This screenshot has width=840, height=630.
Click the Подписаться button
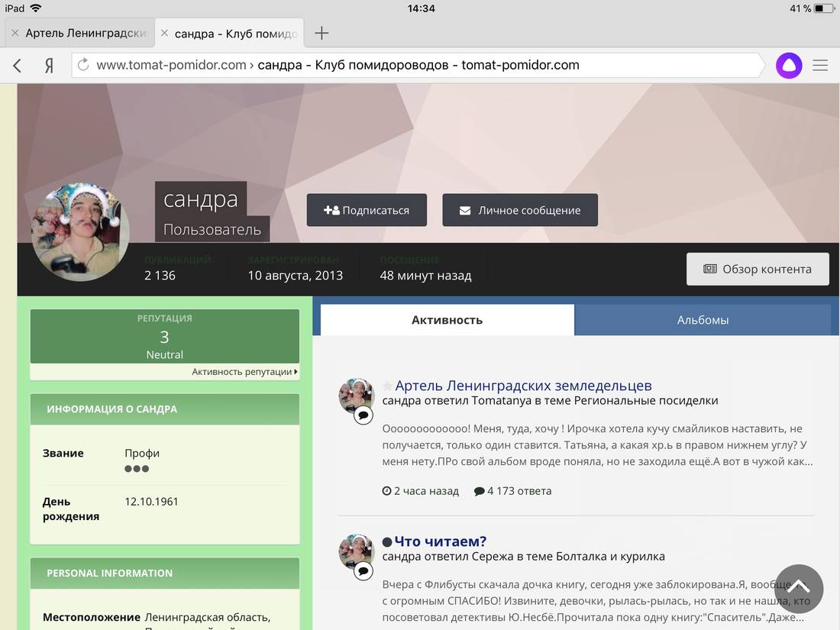367,210
